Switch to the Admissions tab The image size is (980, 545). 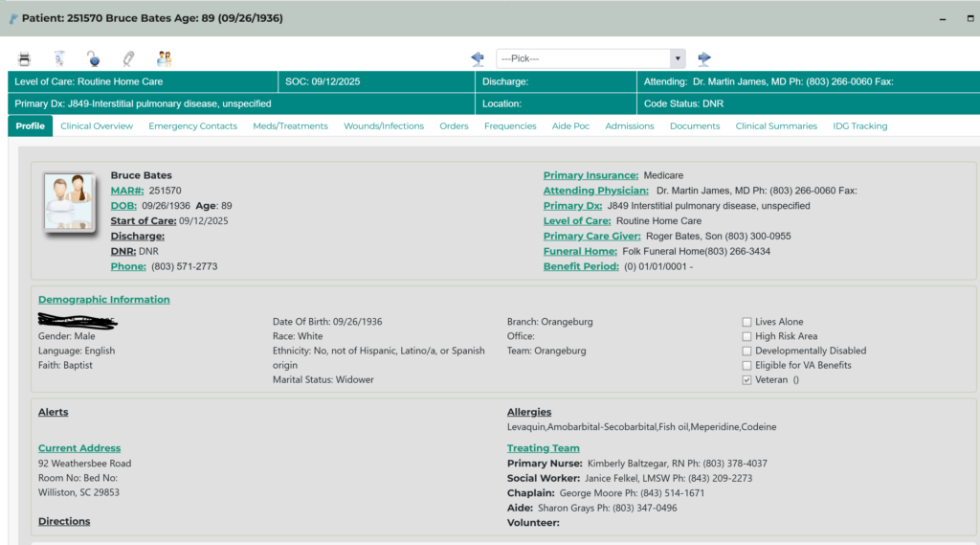pyautogui.click(x=630, y=125)
